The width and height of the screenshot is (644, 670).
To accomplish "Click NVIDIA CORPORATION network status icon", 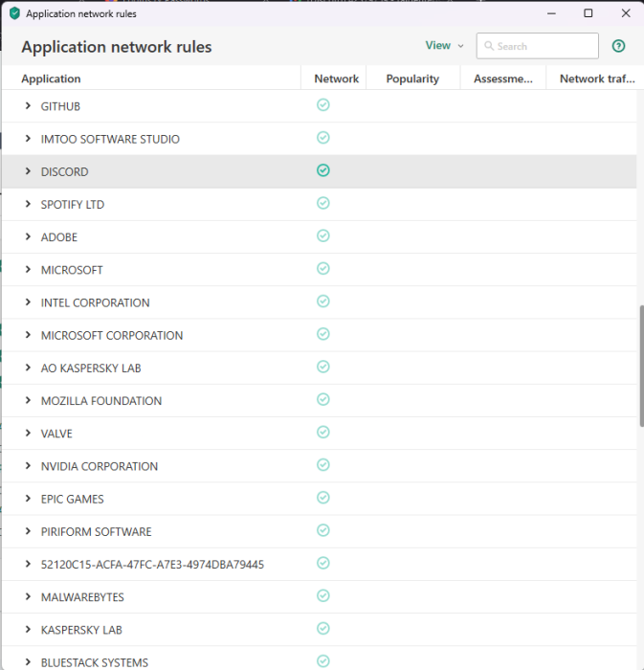I will tap(323, 465).
